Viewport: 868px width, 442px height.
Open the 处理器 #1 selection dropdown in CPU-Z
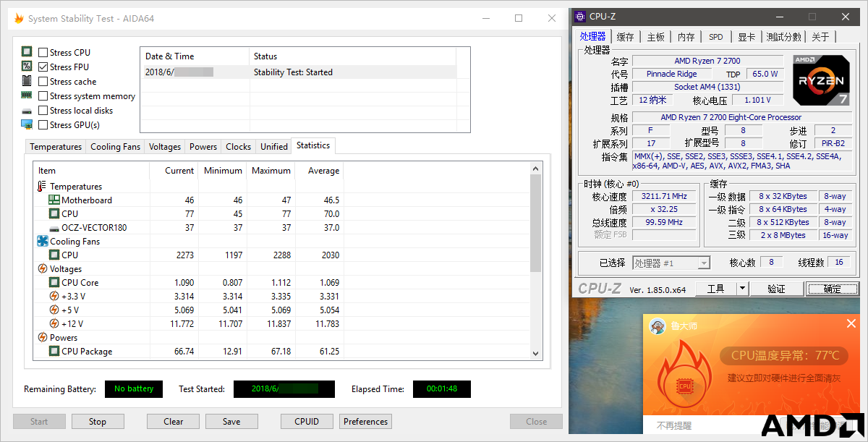(x=671, y=263)
